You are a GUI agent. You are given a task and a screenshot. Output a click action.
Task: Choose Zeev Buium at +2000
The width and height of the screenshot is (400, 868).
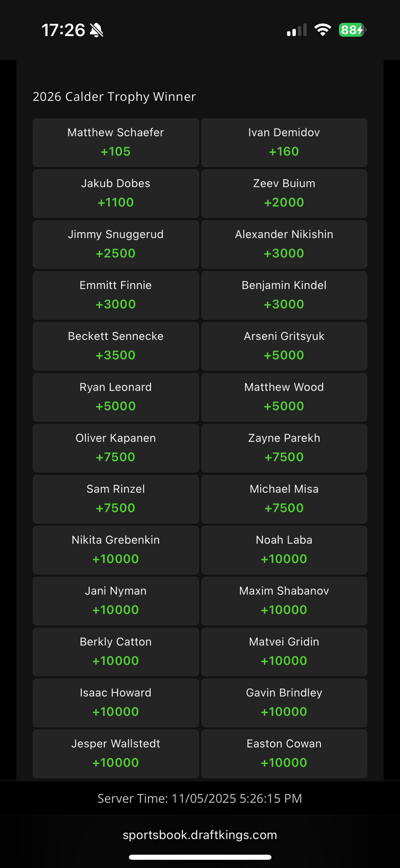tap(284, 194)
